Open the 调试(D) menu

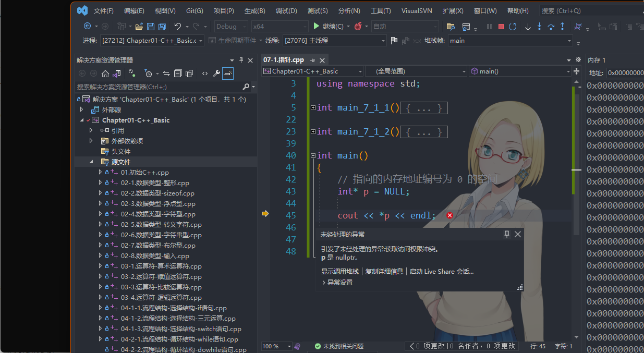[x=286, y=10]
